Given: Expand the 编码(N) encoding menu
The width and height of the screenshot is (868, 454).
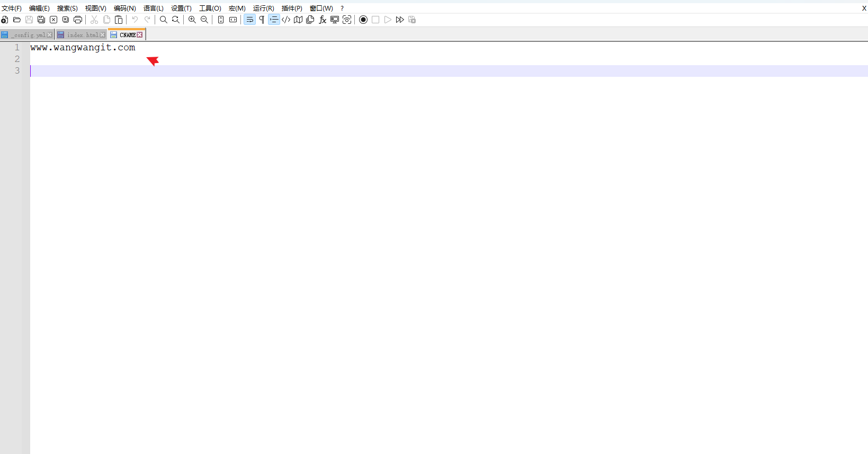Looking at the screenshot, I should 124,8.
